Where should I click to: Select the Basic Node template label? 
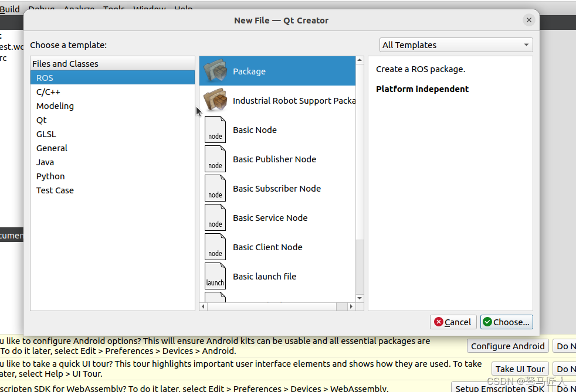(x=255, y=130)
